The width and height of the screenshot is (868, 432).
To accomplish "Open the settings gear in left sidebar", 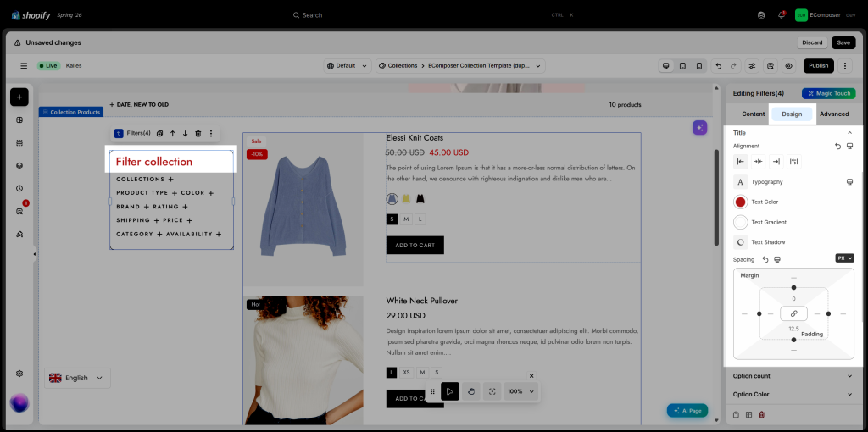I will [19, 374].
